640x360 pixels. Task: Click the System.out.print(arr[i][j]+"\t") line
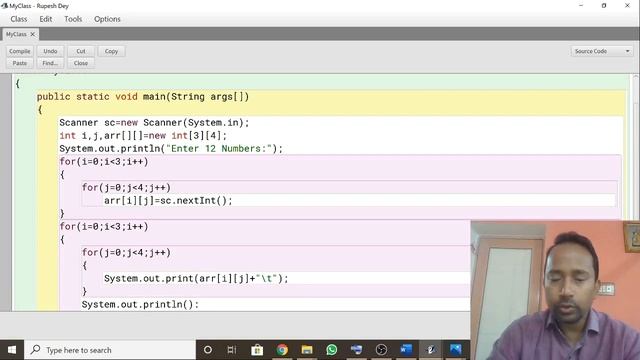(196, 278)
